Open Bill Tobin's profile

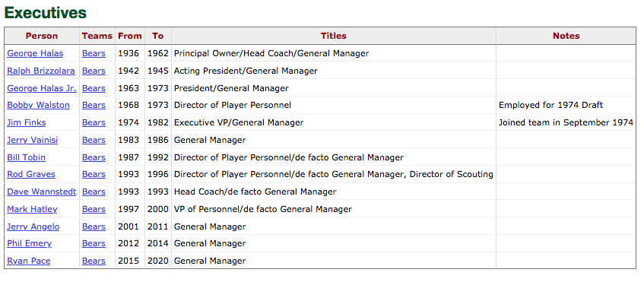point(27,157)
